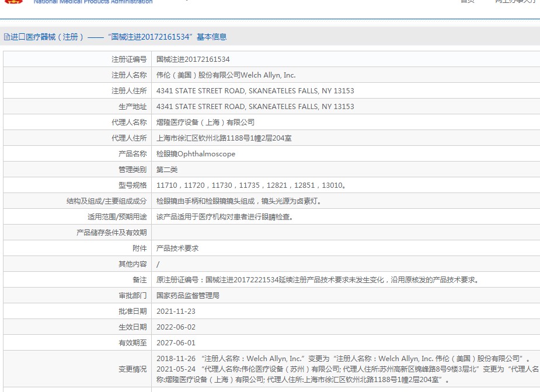
Task: Select product name 检眼镜Ophthalmoscope
Action: point(196,154)
